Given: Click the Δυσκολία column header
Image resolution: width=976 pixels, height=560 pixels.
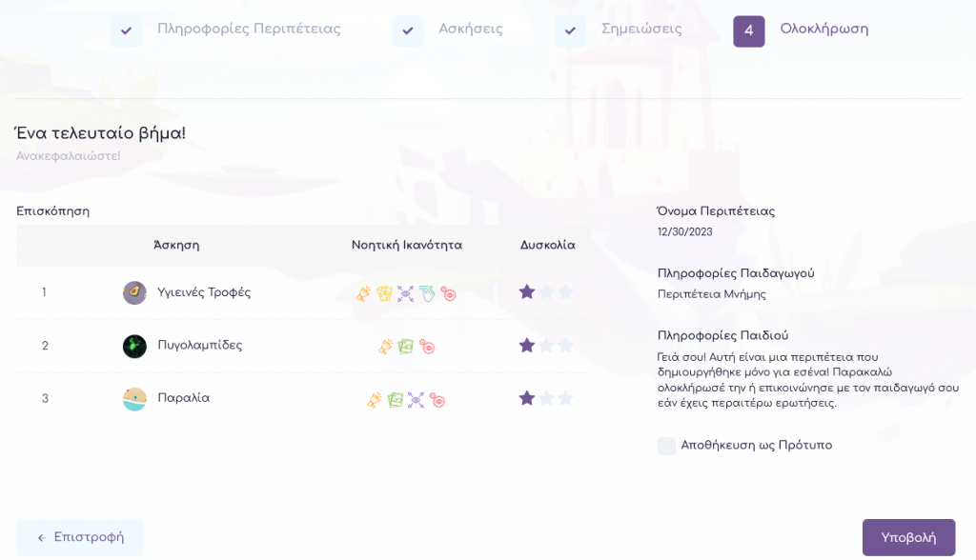Looking at the screenshot, I should [547, 246].
